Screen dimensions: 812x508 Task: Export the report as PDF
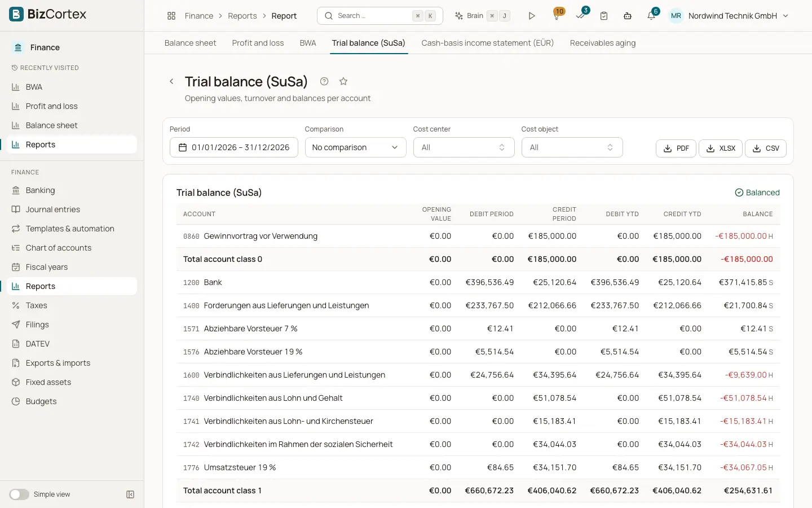point(676,148)
